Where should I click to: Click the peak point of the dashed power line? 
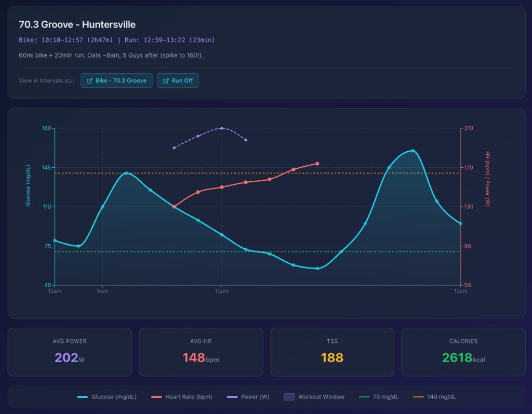click(222, 128)
